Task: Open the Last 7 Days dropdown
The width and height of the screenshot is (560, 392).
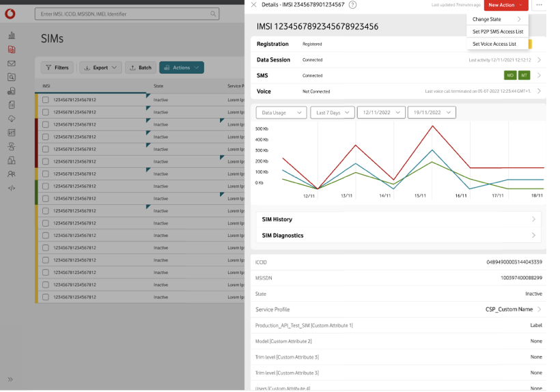Action: [332, 113]
